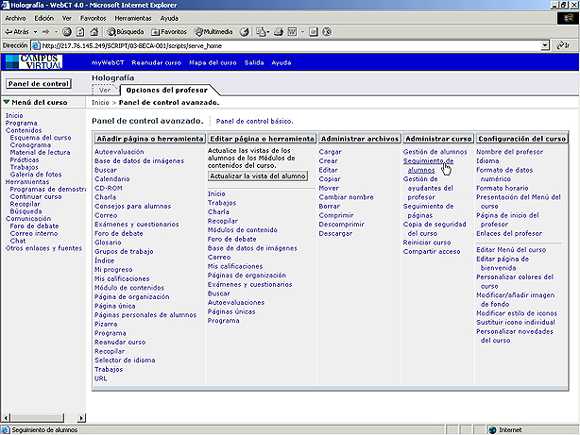Open the Archivo menu

16,18
